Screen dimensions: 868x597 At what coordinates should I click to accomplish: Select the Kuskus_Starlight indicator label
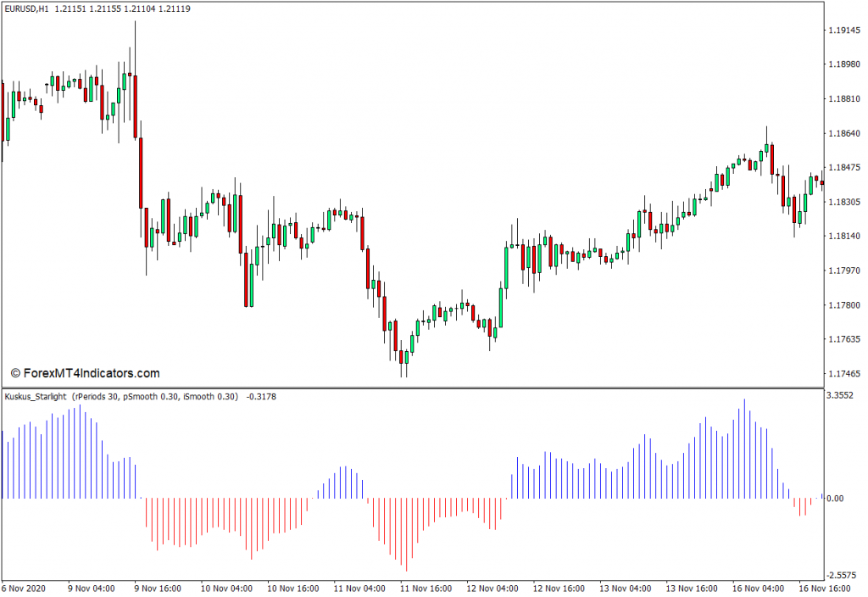(36, 396)
